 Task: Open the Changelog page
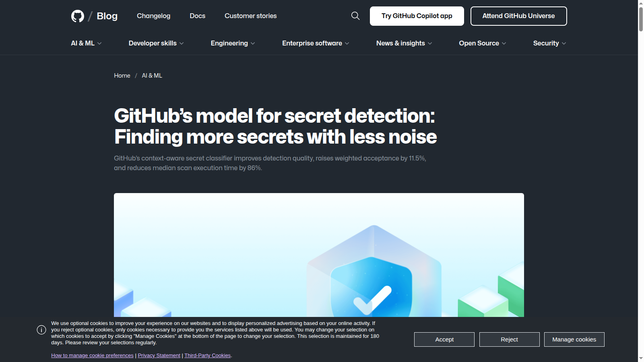[153, 16]
